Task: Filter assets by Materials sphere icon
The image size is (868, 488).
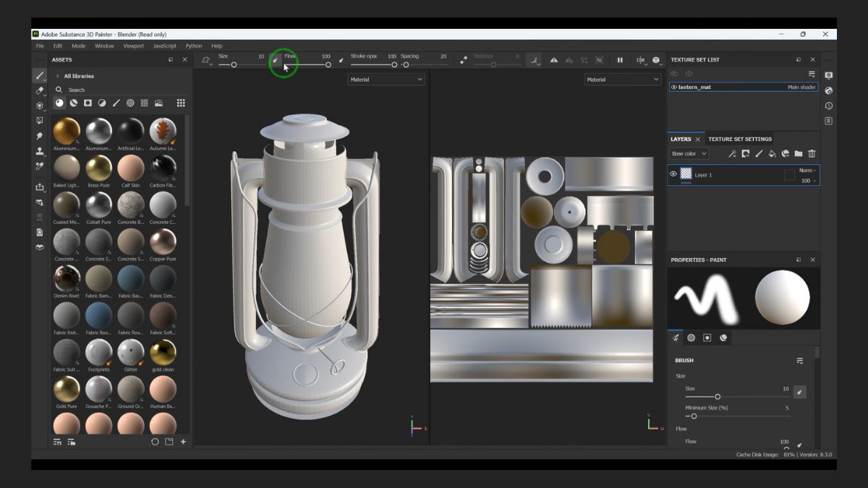Action: click(x=59, y=103)
